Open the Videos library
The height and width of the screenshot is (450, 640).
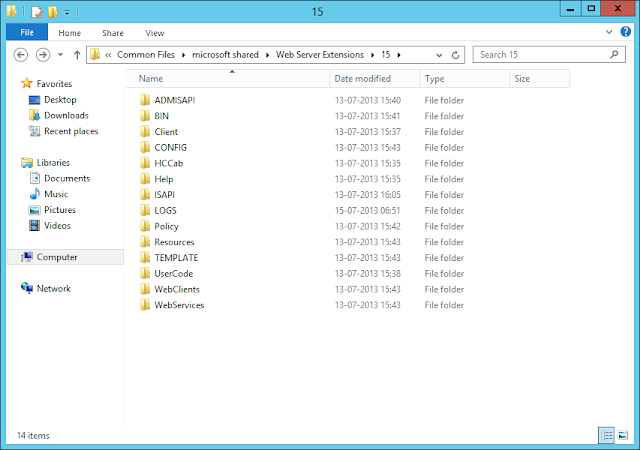57,225
